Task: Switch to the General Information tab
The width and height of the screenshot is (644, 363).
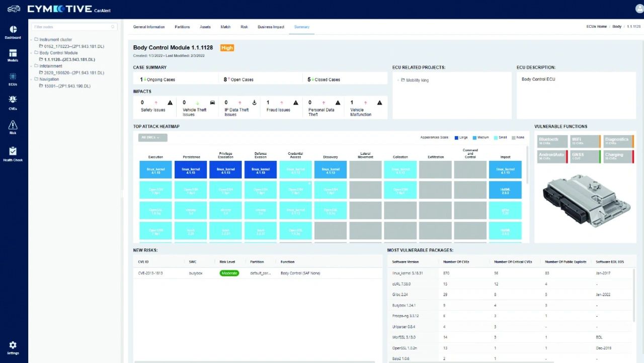Action: pyautogui.click(x=148, y=27)
